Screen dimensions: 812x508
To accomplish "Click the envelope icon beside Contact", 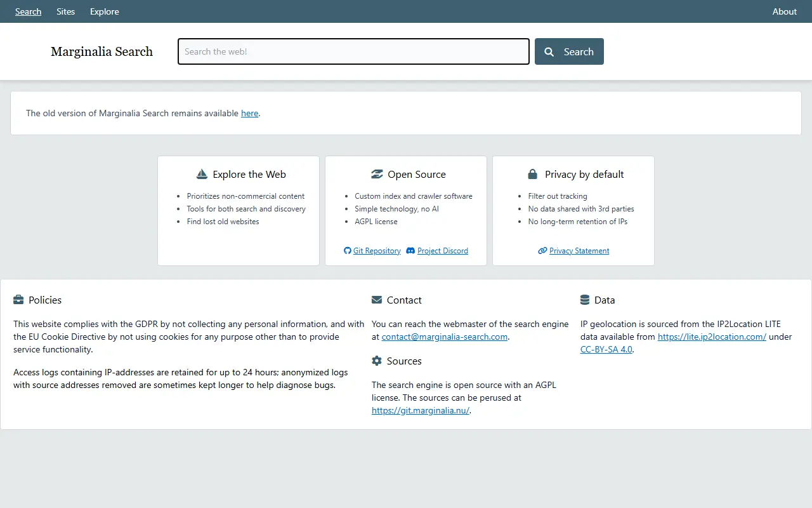I will pos(377,300).
